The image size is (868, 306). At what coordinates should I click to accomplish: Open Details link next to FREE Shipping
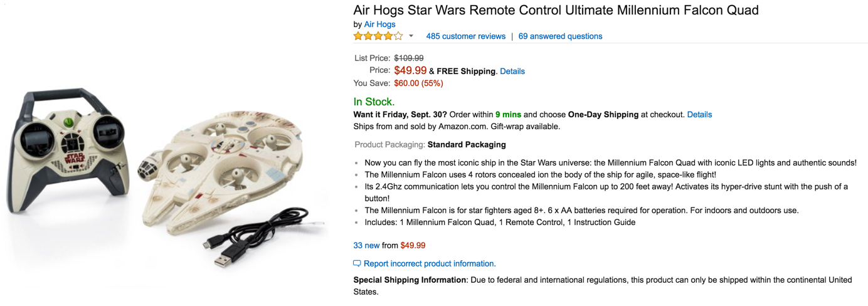point(512,71)
